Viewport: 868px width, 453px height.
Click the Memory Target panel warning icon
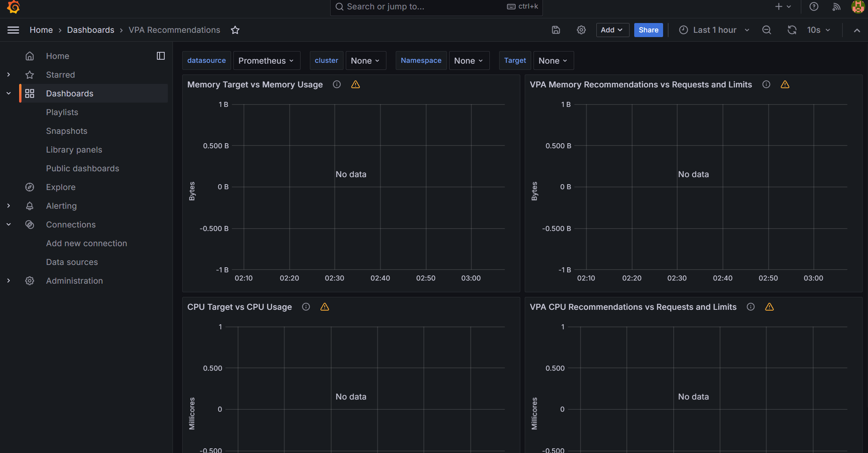coord(355,84)
